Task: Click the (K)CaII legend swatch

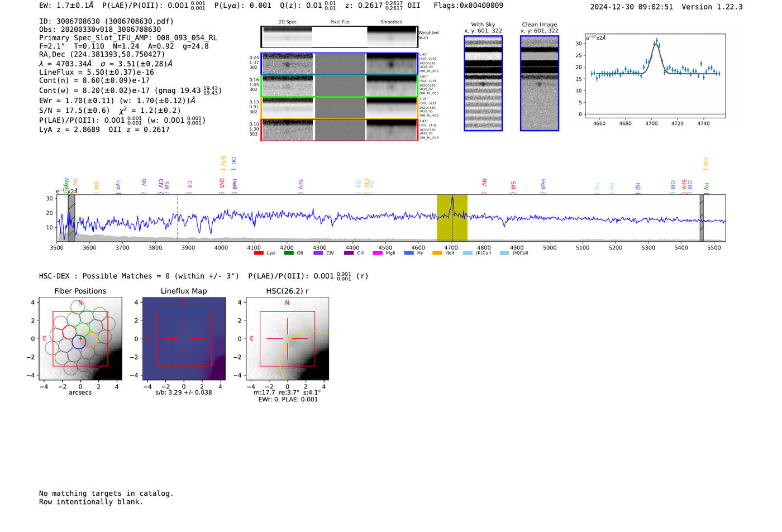Action: pos(468,253)
